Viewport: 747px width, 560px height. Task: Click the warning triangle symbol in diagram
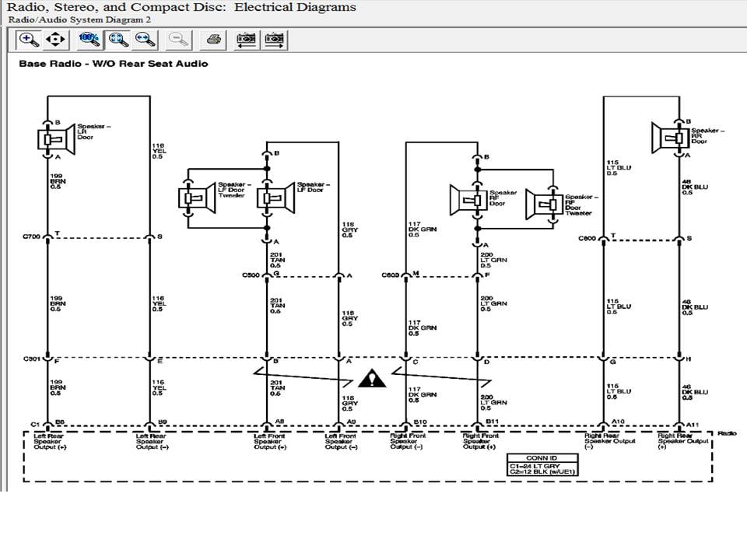[372, 379]
